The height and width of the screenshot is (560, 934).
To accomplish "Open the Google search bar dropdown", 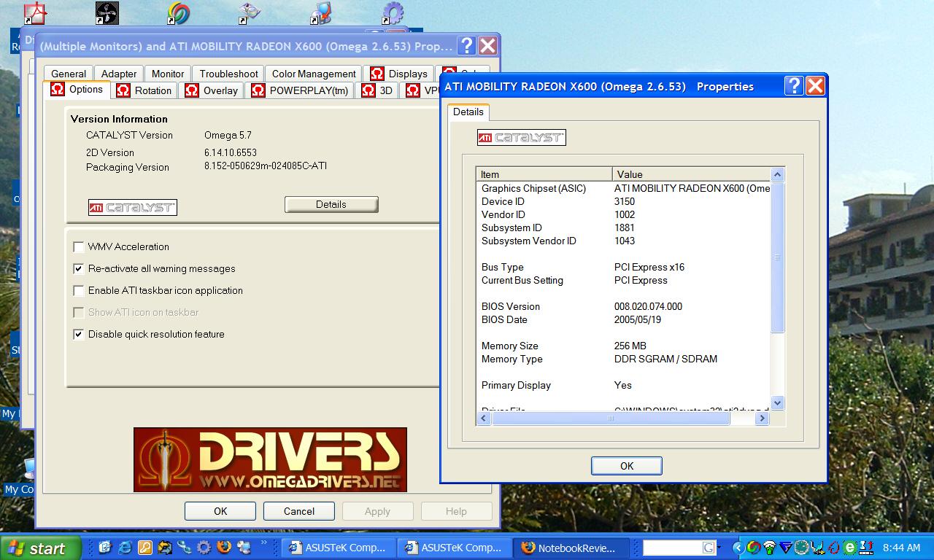I will [x=719, y=548].
